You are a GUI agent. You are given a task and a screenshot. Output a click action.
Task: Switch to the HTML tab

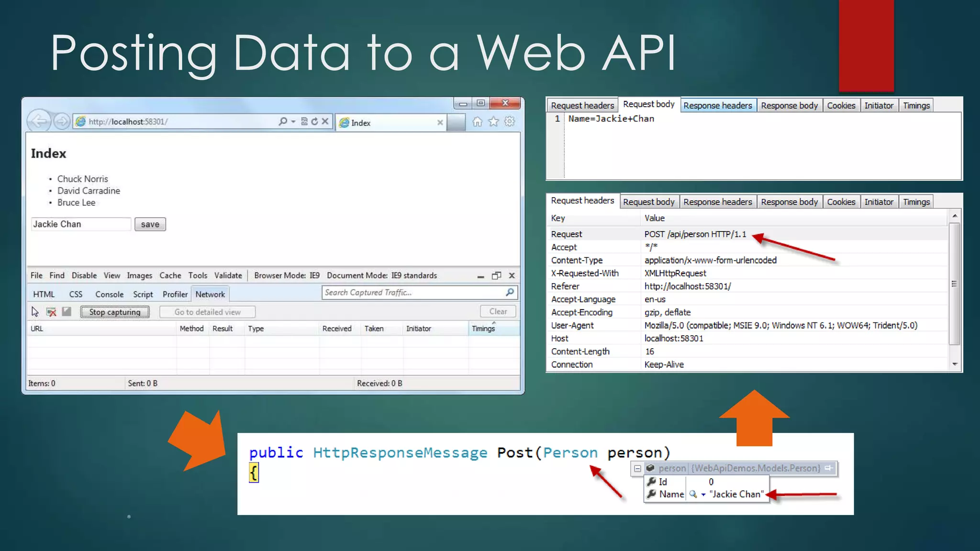[44, 294]
